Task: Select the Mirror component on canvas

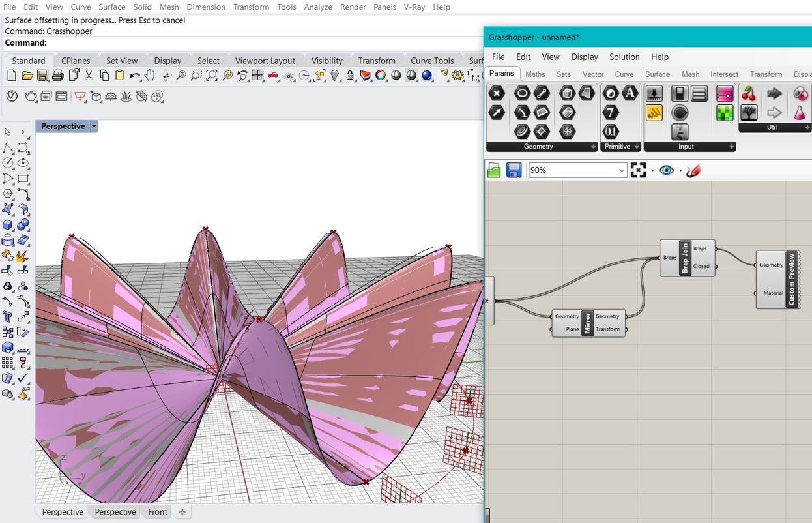Action: click(x=587, y=323)
